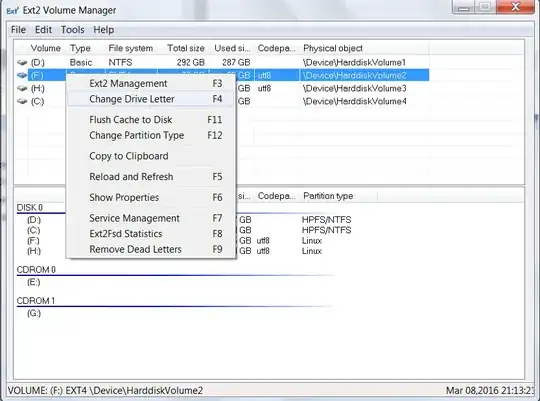Open the File menu

coord(18,30)
